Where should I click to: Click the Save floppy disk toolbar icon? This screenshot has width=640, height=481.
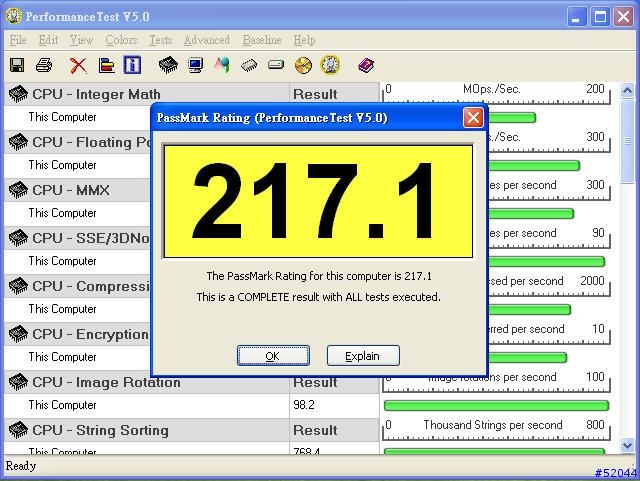coord(17,65)
